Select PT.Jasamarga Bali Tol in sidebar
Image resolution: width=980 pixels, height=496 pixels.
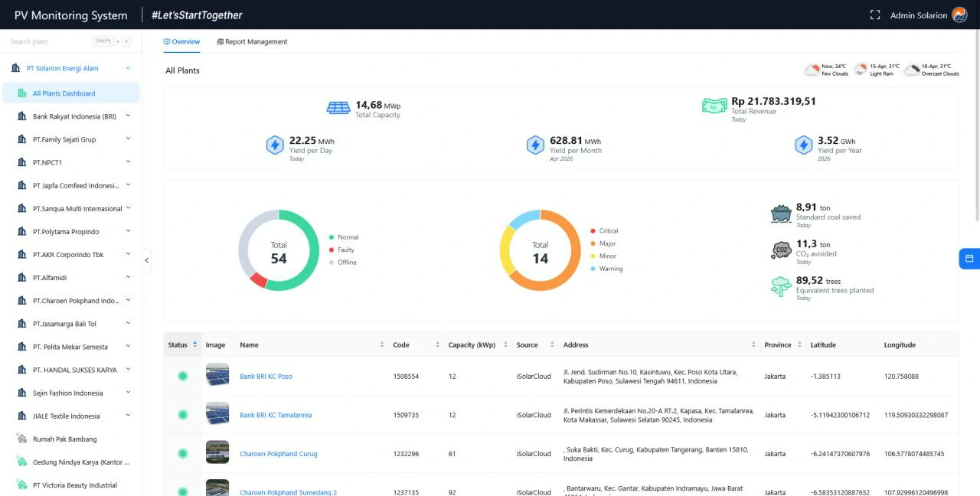pos(64,324)
